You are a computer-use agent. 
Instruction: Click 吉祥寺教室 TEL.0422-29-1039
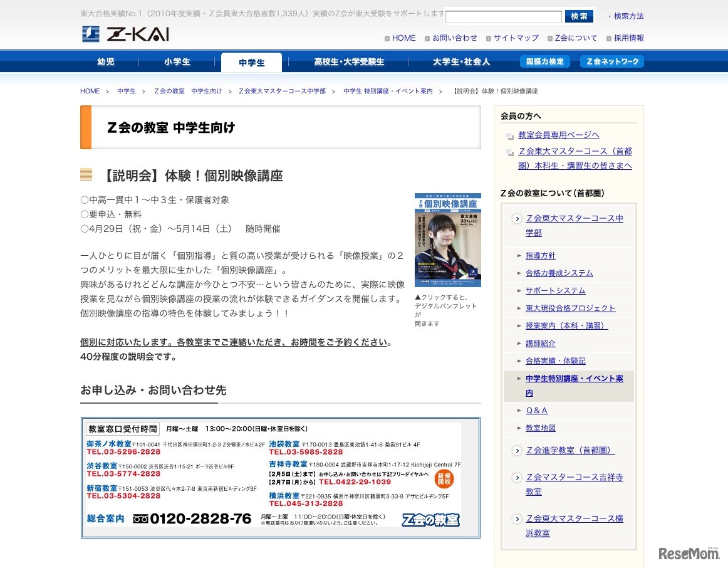[355, 482]
